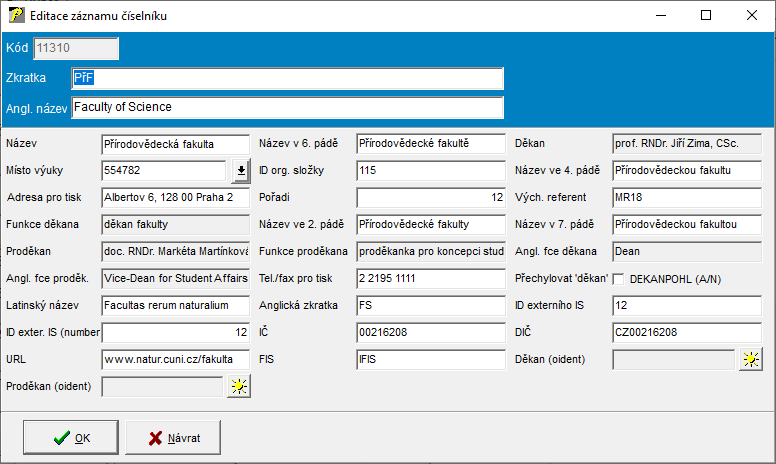Open the Místo výuky dropdown arrow
Viewport: 776px width, 464px height.
pyautogui.click(x=240, y=171)
